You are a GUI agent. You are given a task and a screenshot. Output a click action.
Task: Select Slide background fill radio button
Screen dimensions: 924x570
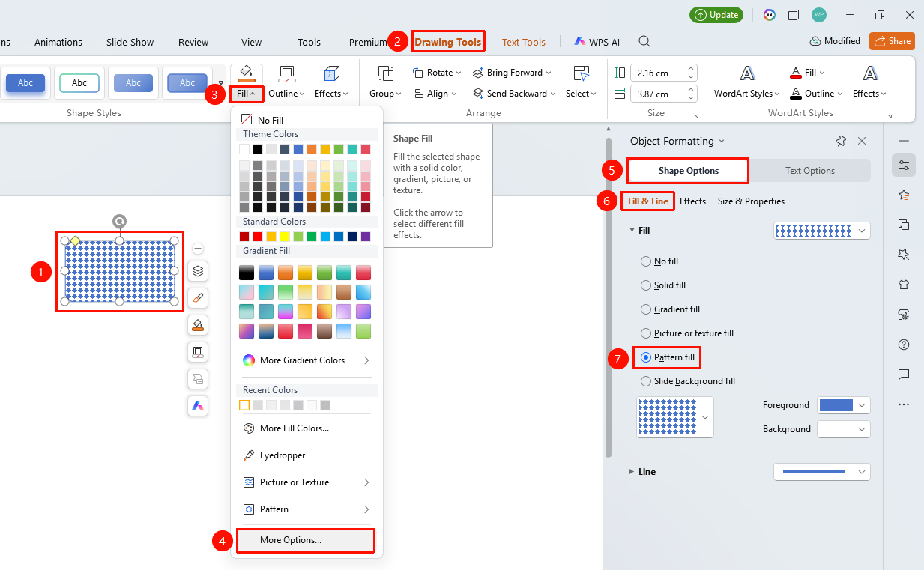point(646,381)
